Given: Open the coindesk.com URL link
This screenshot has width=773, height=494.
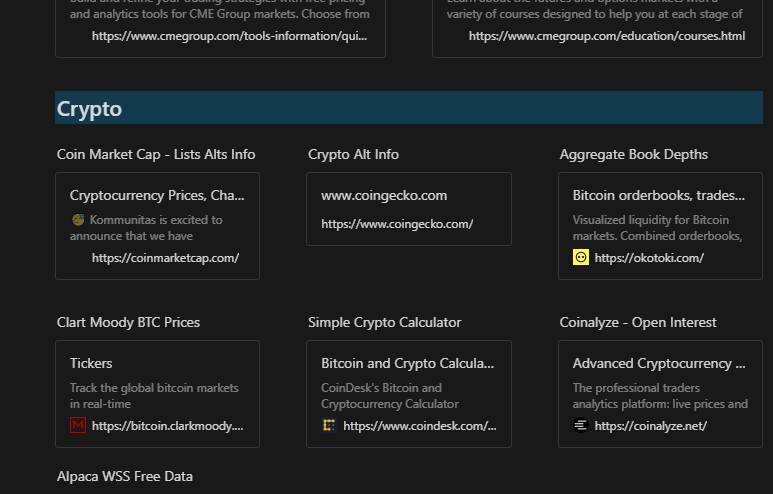Looking at the screenshot, I should 420,425.
